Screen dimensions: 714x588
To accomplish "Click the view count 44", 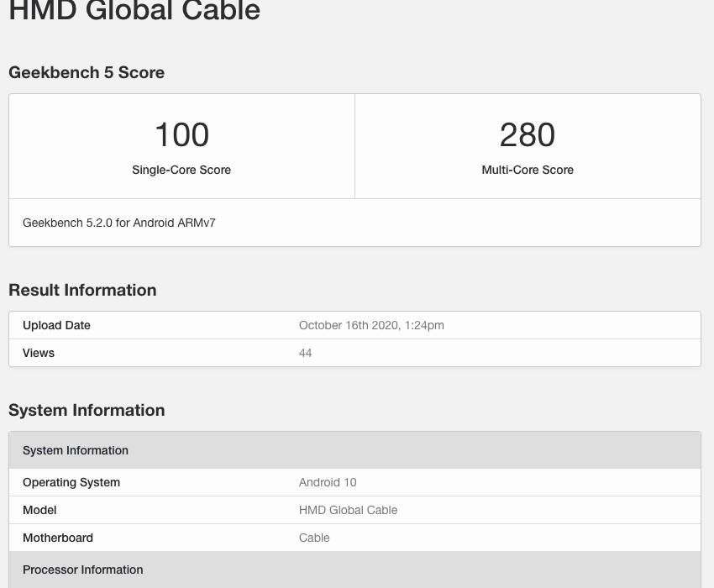I will pyautogui.click(x=305, y=353).
